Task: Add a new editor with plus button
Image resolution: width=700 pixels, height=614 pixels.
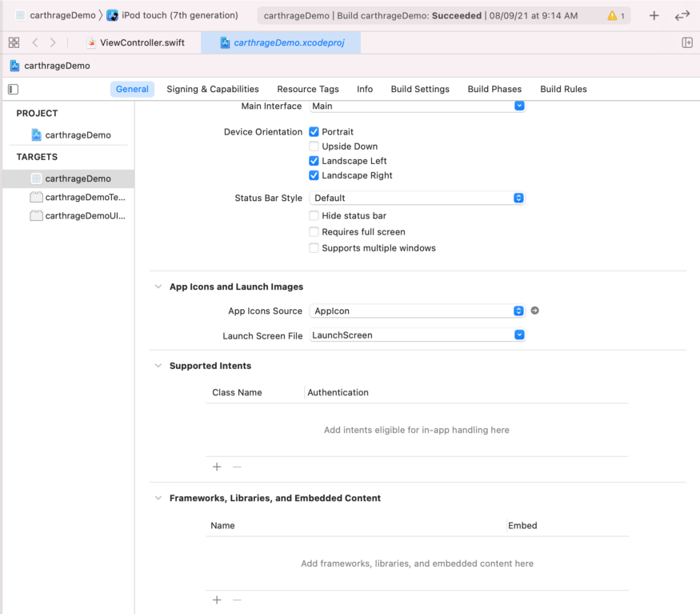Action: 654,16
